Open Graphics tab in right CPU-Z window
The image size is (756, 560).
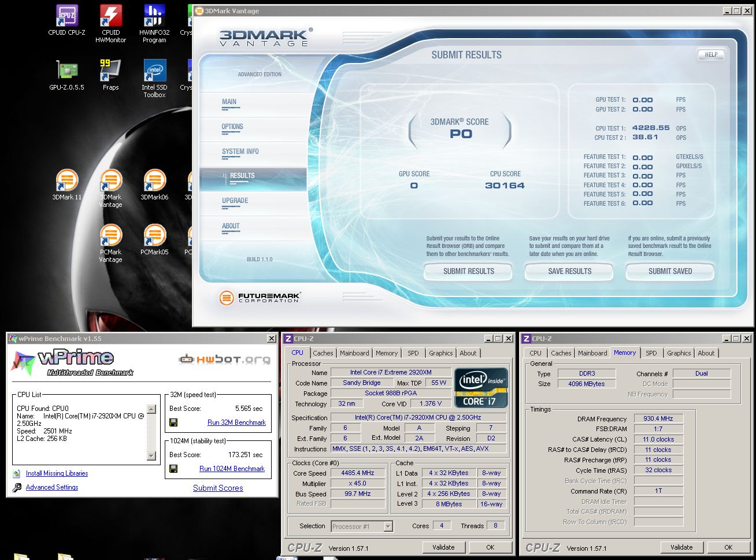679,353
